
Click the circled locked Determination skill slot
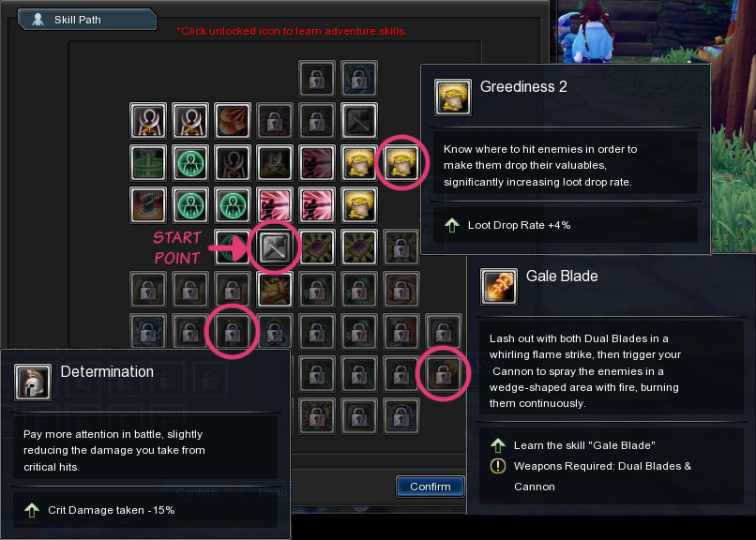click(x=233, y=332)
